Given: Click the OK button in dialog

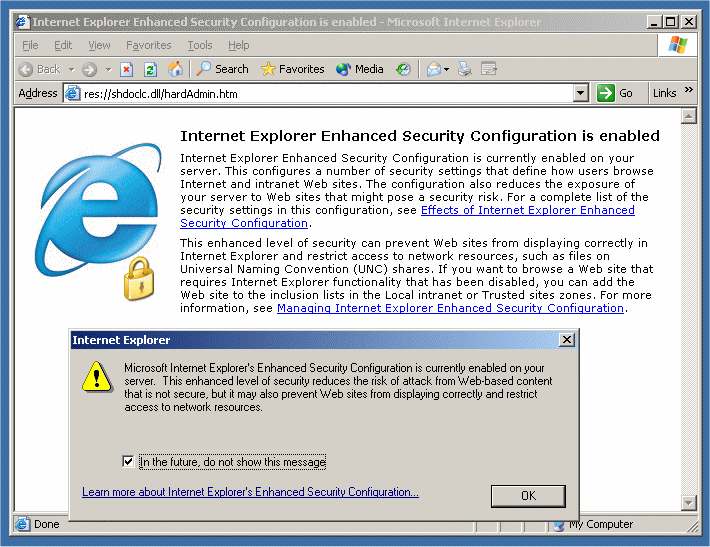Looking at the screenshot, I should pyautogui.click(x=528, y=496).
